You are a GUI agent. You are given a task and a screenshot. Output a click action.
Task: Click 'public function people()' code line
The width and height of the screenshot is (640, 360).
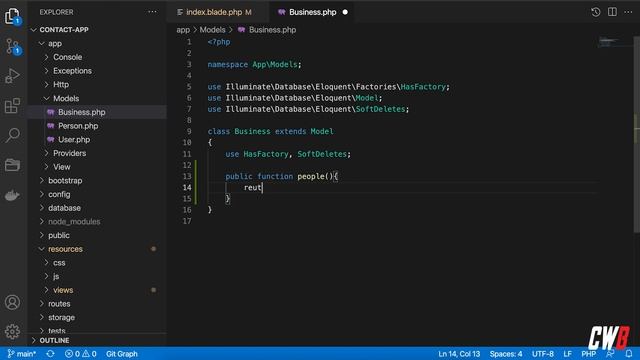pos(282,176)
